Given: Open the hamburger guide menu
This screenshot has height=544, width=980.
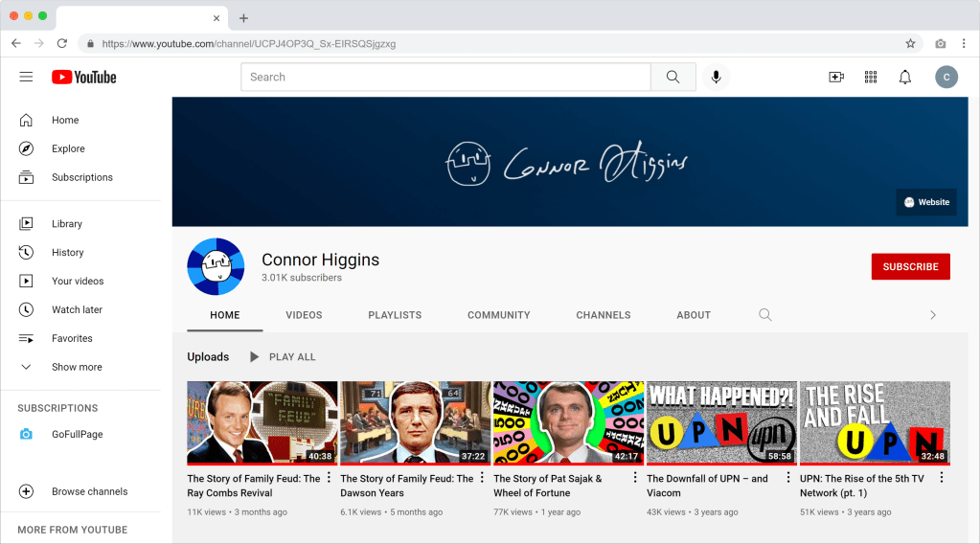Looking at the screenshot, I should tap(26, 77).
